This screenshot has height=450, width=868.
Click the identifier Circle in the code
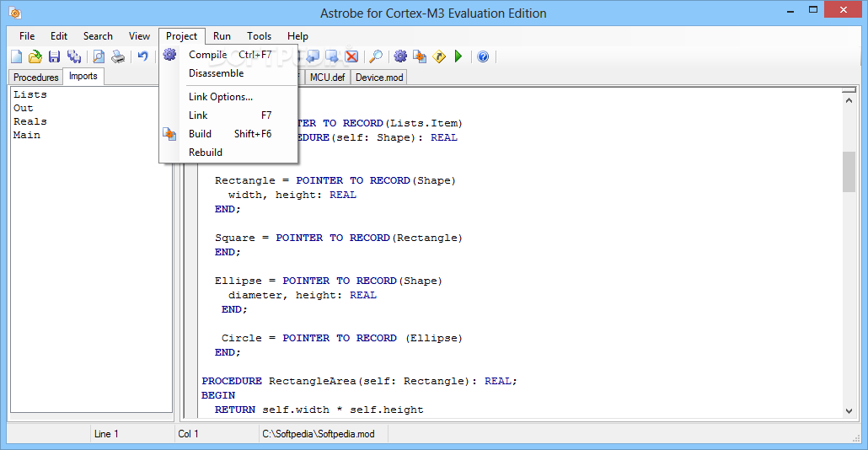241,338
